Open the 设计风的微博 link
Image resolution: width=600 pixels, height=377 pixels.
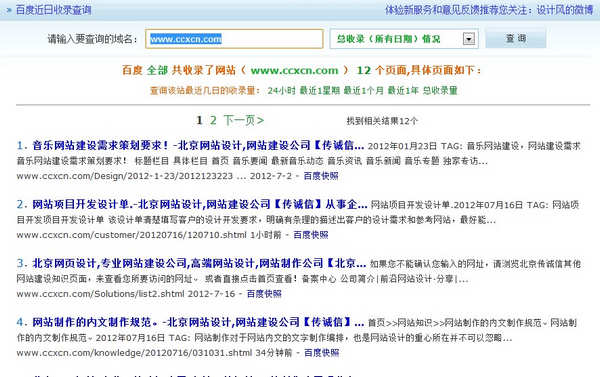(565, 10)
